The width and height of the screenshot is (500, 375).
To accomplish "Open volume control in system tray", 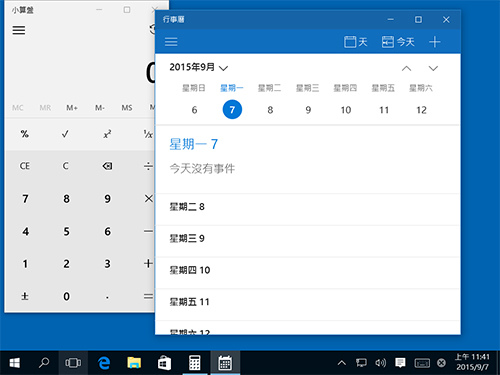I will click(380, 363).
